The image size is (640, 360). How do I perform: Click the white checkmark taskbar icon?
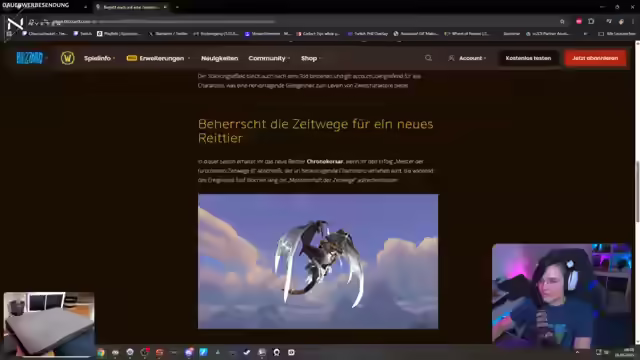(247, 352)
